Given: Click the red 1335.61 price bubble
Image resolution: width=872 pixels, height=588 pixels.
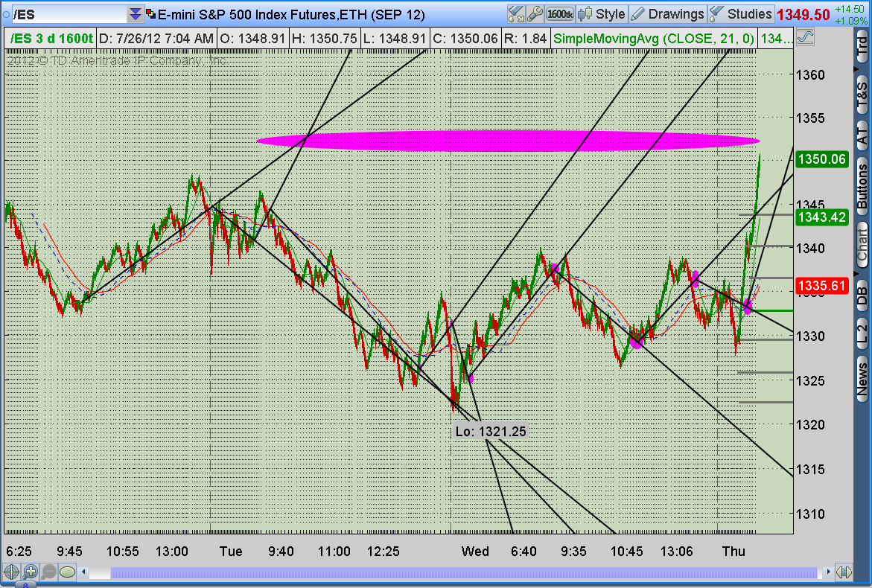Looking at the screenshot, I should 821,286.
